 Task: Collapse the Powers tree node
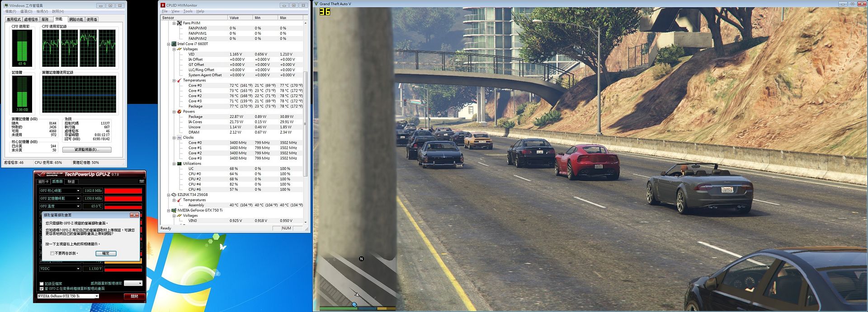pyautogui.click(x=174, y=112)
